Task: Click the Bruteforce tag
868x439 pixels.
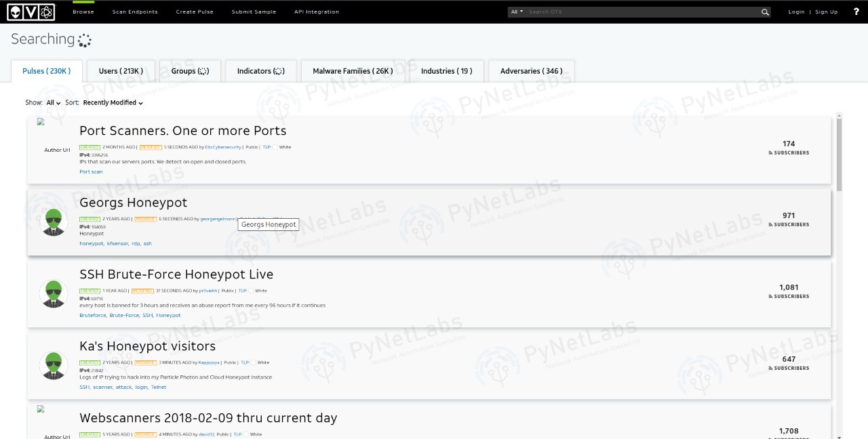Action: 93,316
